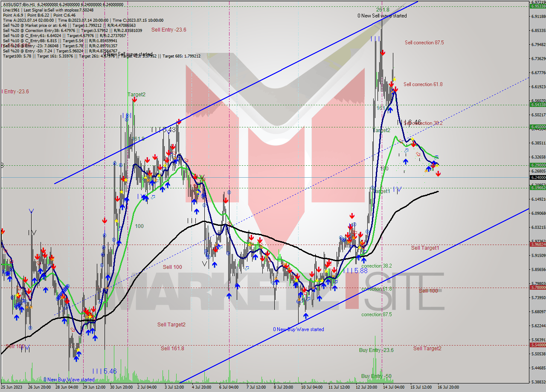546x392 pixels.
Task: Click the 6.54338 green price tag
Action: click(537, 104)
